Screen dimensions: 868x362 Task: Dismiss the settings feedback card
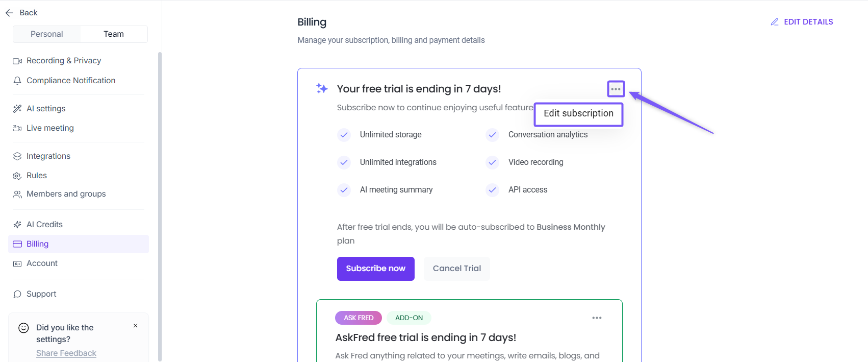[136, 326]
